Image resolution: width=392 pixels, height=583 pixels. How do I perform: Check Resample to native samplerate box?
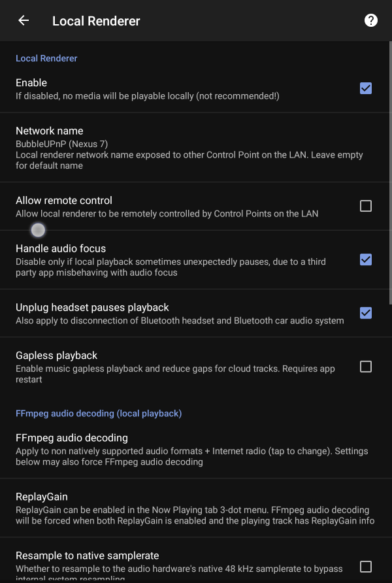[366, 566]
